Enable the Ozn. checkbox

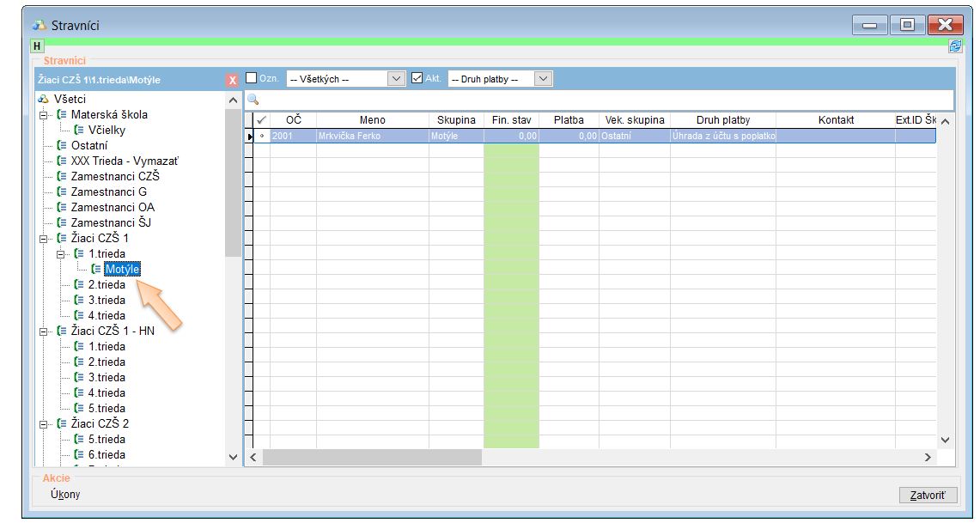(x=252, y=78)
